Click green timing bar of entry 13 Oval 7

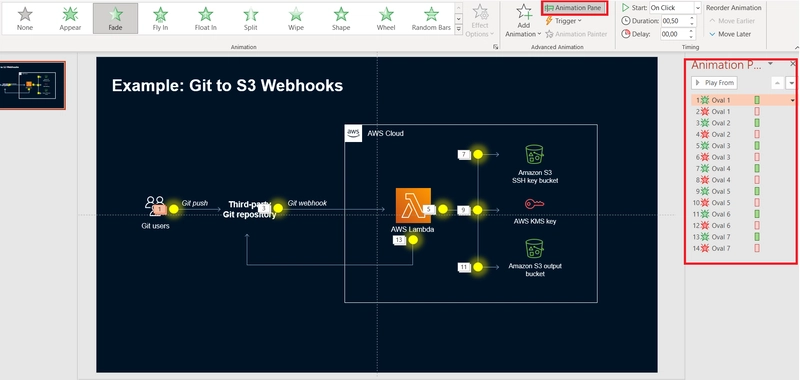pyautogui.click(x=757, y=237)
